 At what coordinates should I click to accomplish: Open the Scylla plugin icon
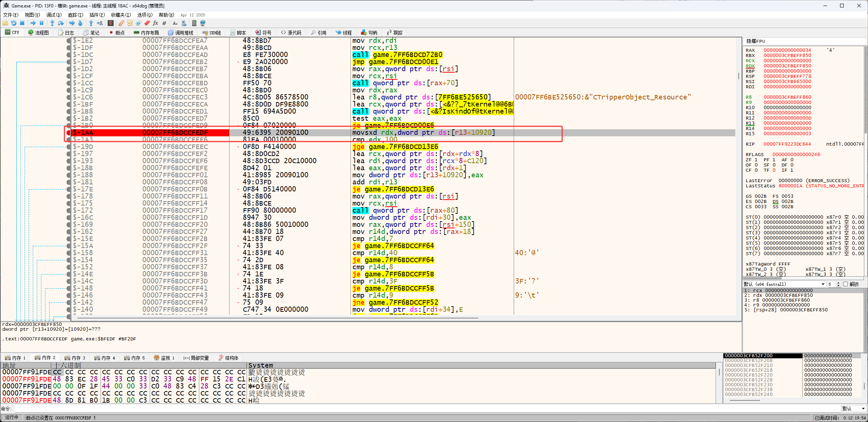(110, 23)
